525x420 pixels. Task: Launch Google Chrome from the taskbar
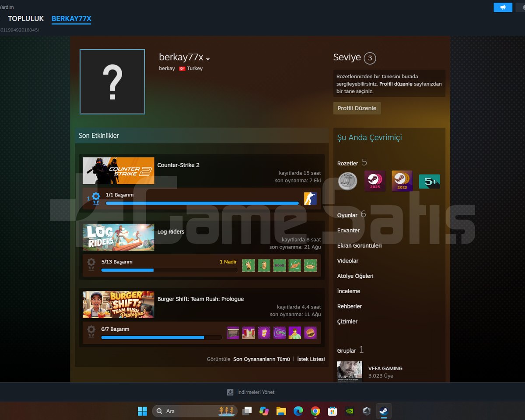coord(315,411)
